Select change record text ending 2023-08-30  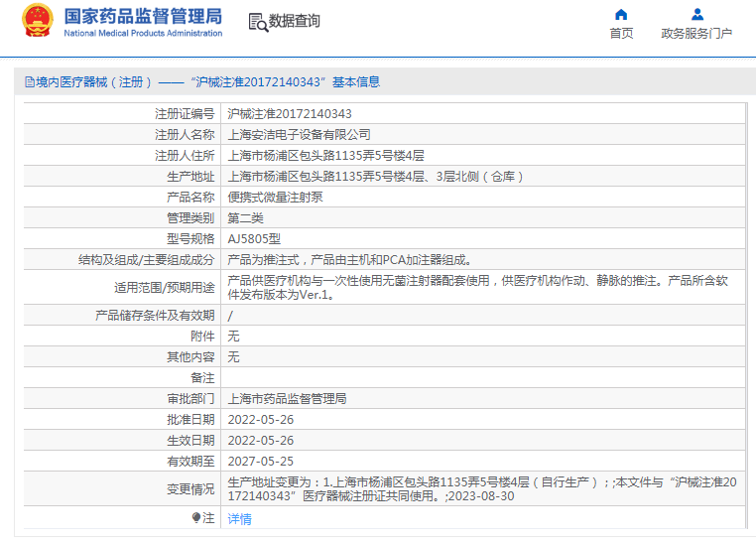482,489
